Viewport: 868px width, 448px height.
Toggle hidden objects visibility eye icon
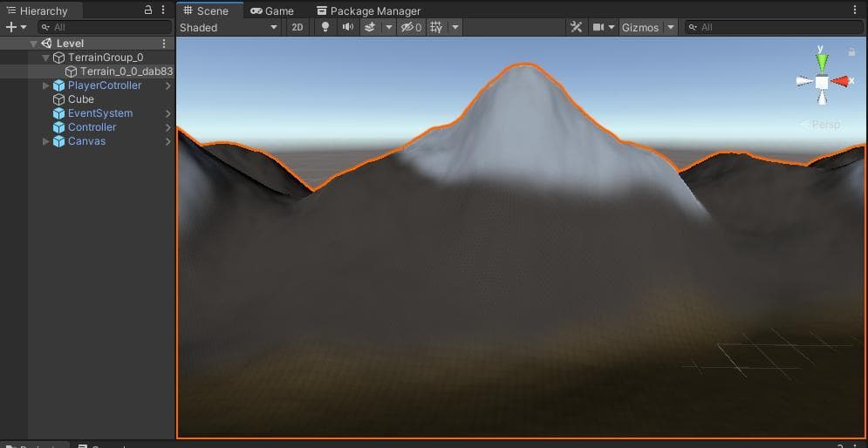(411, 27)
